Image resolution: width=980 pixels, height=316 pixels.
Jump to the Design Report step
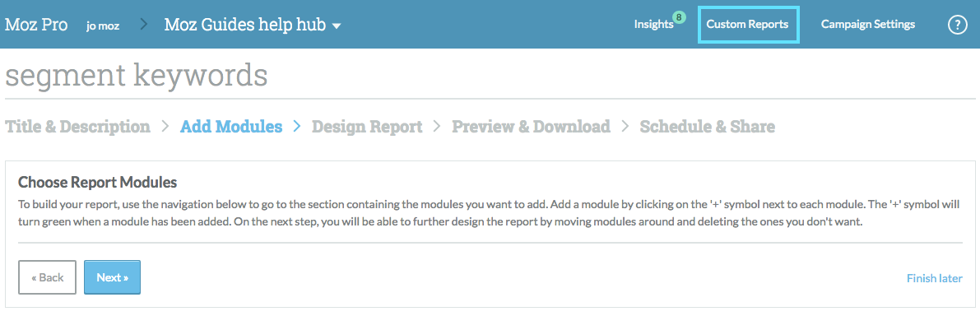tap(367, 127)
